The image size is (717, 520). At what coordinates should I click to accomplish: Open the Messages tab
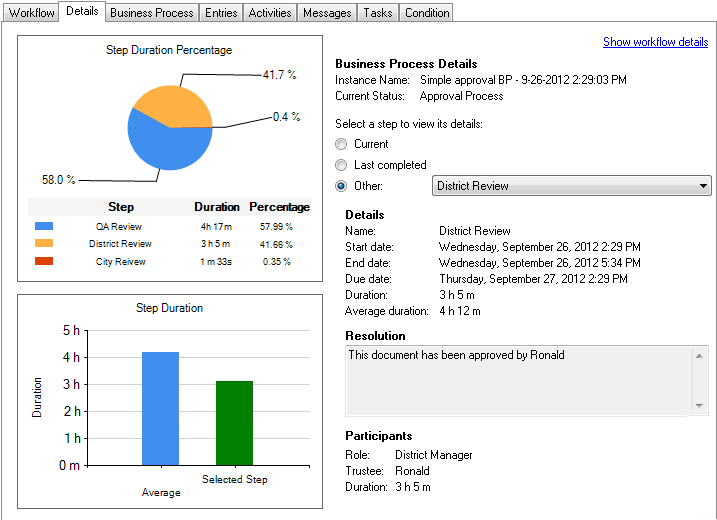328,13
